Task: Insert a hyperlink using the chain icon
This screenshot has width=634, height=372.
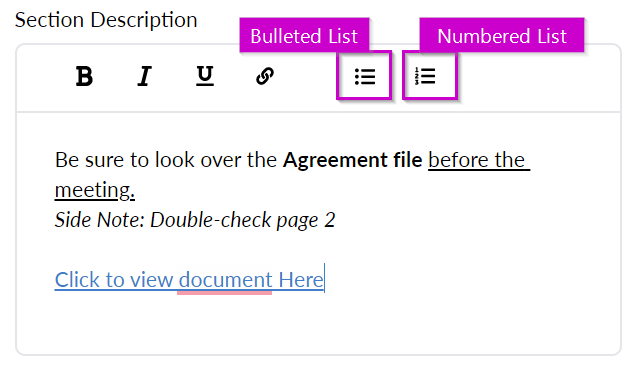Action: [x=265, y=76]
